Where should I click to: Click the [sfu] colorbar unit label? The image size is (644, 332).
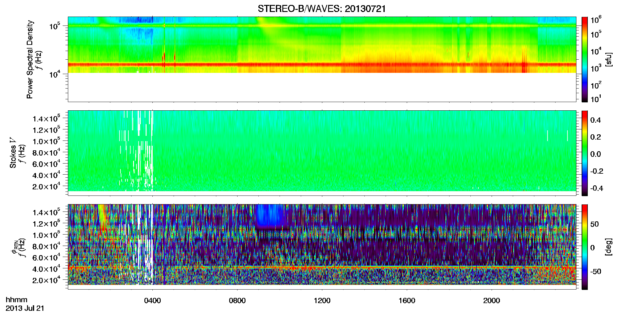pos(609,59)
